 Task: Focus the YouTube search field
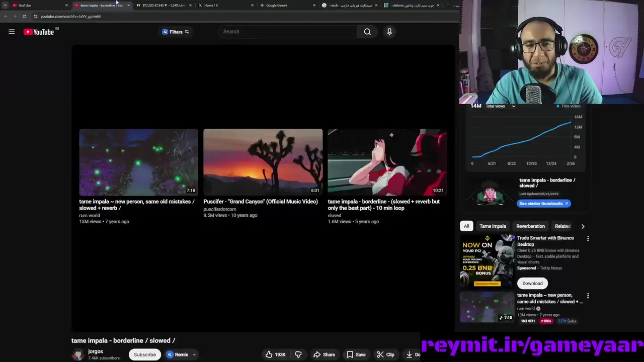click(288, 32)
